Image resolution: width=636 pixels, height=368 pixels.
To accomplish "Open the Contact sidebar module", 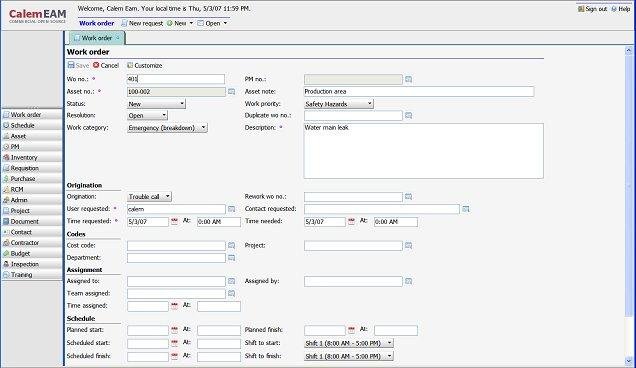I will pos(32,232).
